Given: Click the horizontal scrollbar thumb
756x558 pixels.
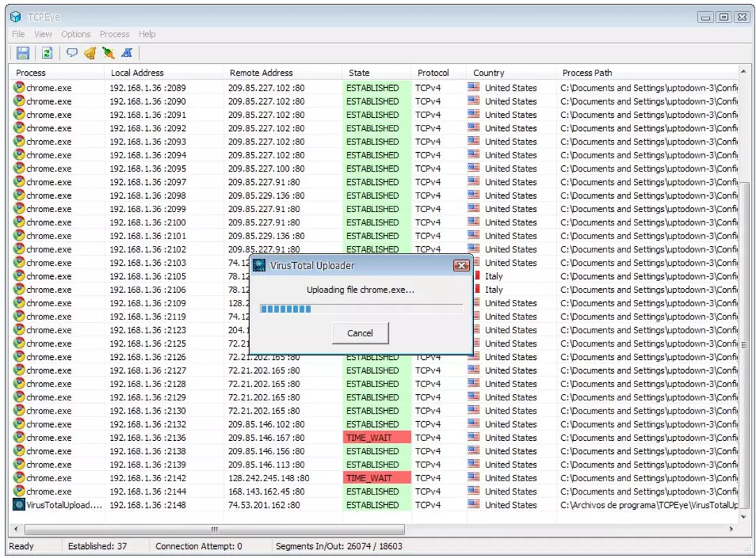Looking at the screenshot, I should pos(214,529).
